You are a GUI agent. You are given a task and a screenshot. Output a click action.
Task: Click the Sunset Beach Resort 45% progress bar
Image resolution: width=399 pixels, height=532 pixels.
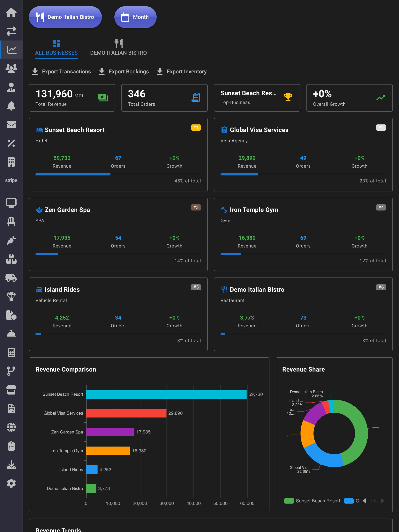point(118,174)
